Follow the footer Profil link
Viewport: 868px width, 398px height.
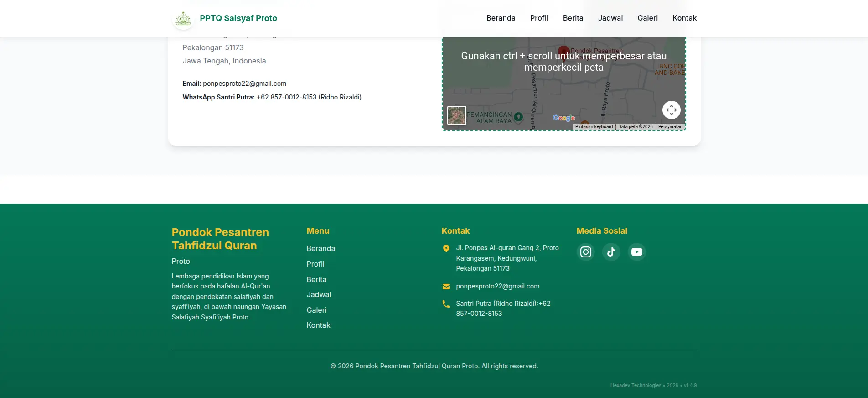click(315, 264)
